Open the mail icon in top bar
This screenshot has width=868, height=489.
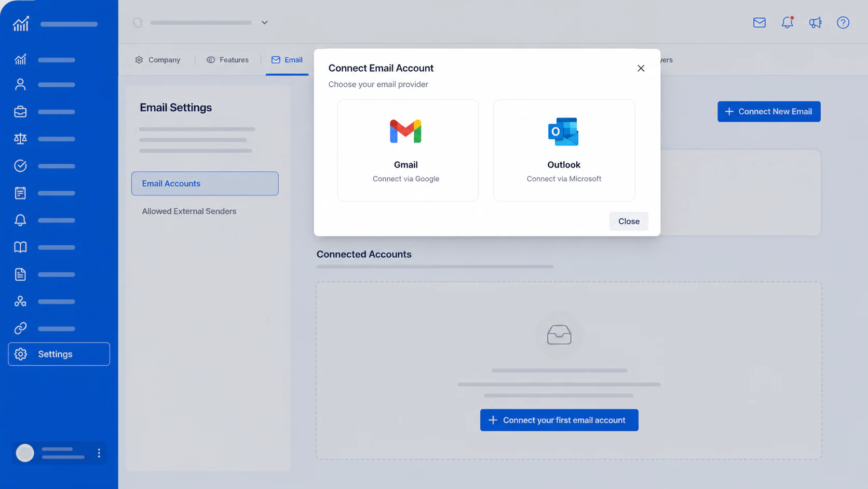click(x=759, y=22)
